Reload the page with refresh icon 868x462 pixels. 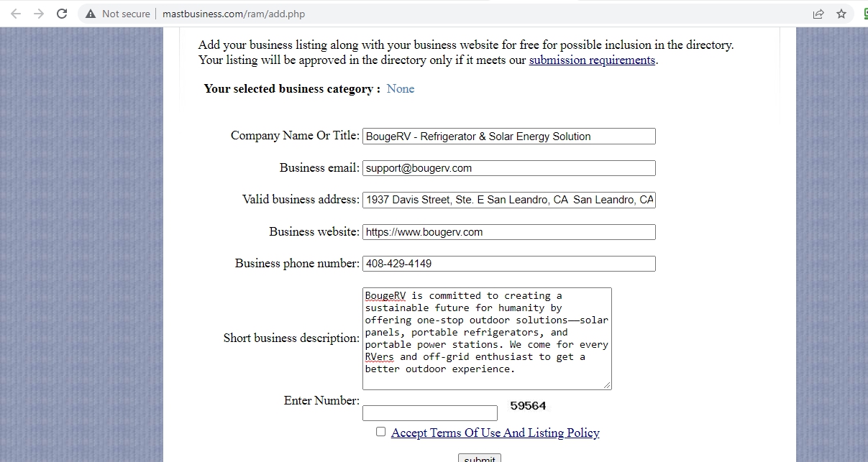pos(63,14)
